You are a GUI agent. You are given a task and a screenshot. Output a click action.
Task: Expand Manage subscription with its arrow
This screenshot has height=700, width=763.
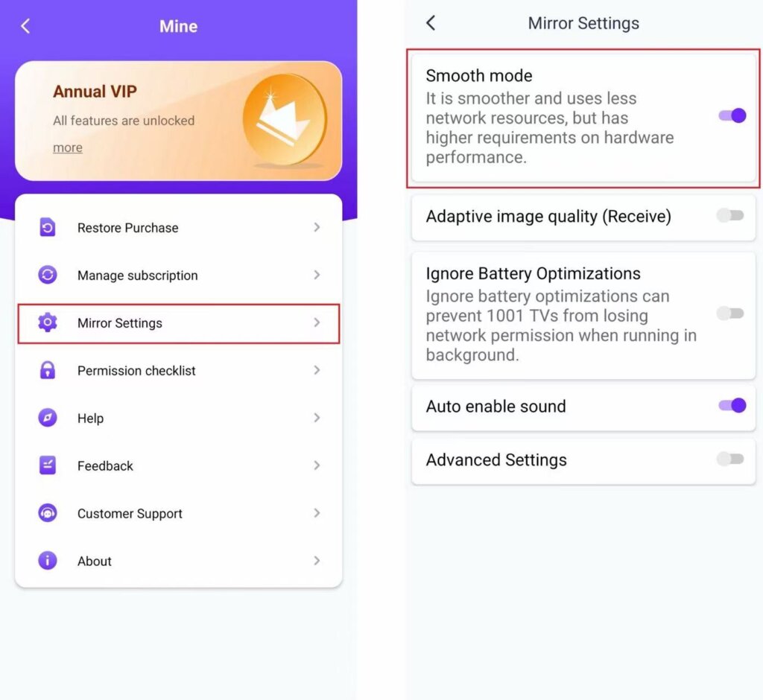click(x=317, y=276)
